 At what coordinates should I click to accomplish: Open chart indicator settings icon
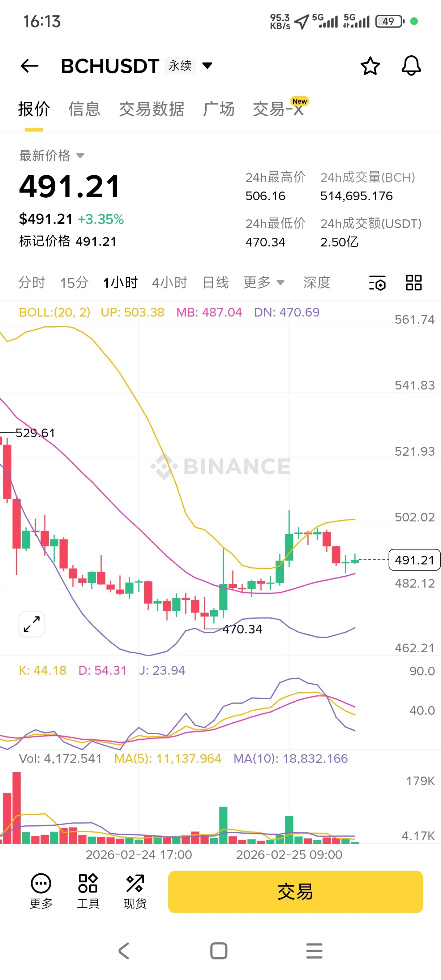[x=377, y=283]
